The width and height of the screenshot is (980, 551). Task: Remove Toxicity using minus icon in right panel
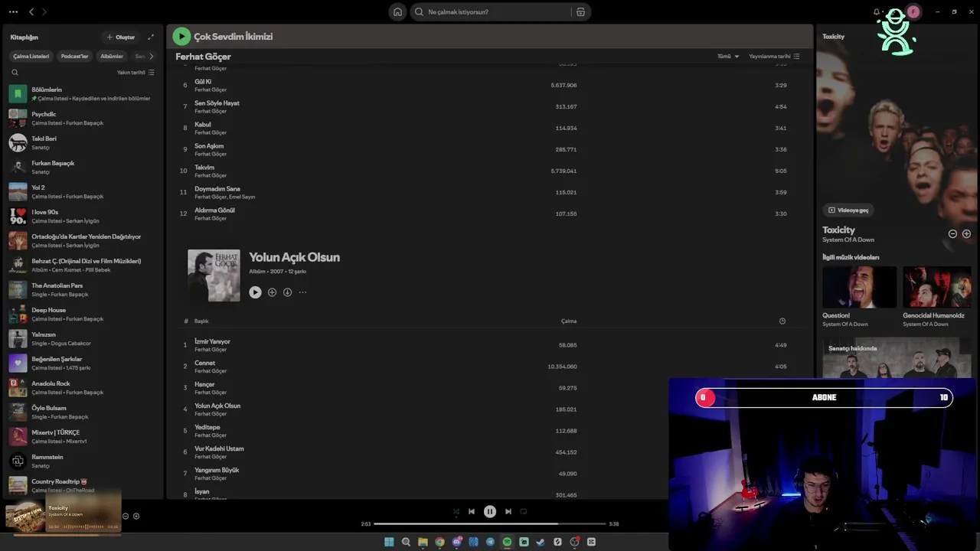952,233
